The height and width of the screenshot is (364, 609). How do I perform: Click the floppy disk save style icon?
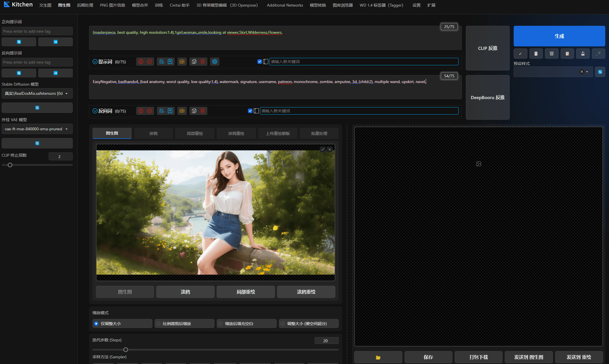[x=583, y=54]
